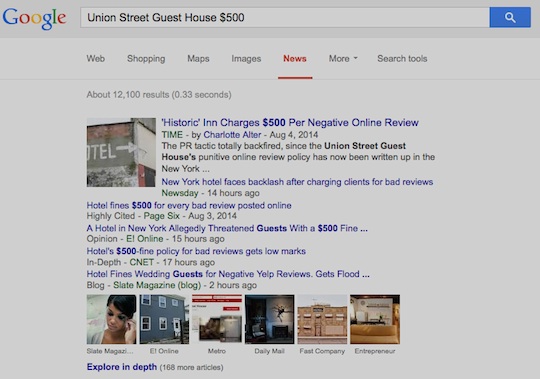The width and height of the screenshot is (540, 379).
Task: Open the Slate Magazine woman thumbnail
Action: [x=111, y=319]
